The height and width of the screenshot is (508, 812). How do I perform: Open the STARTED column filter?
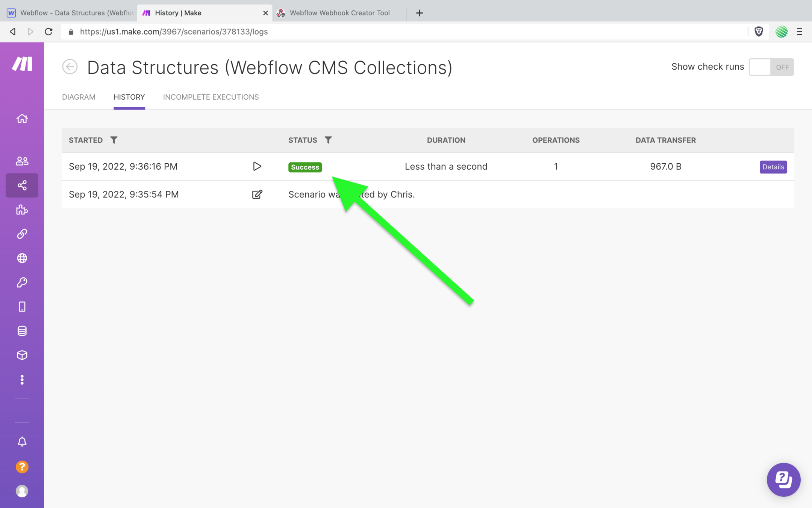(114, 140)
